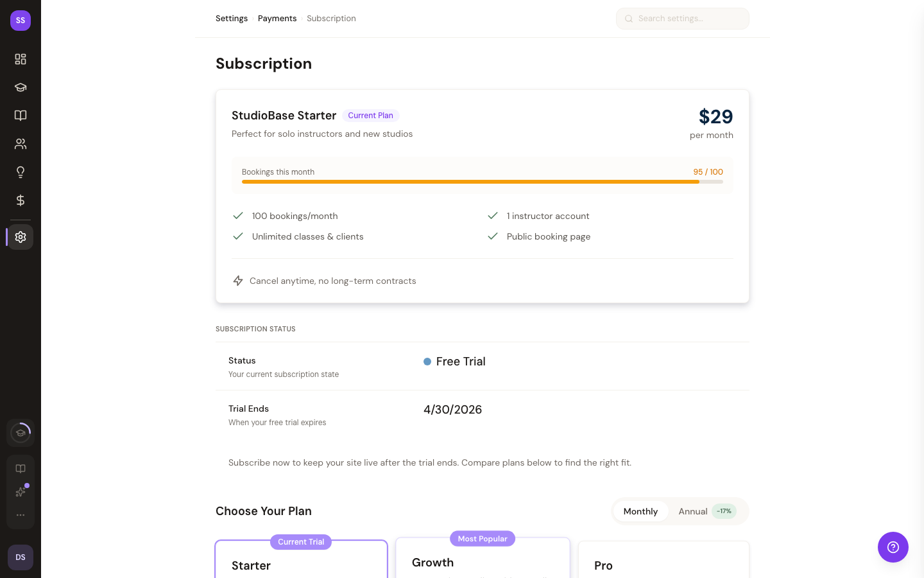924x578 pixels.
Task: Navigate to Settings breadcrumb
Action: [232, 19]
